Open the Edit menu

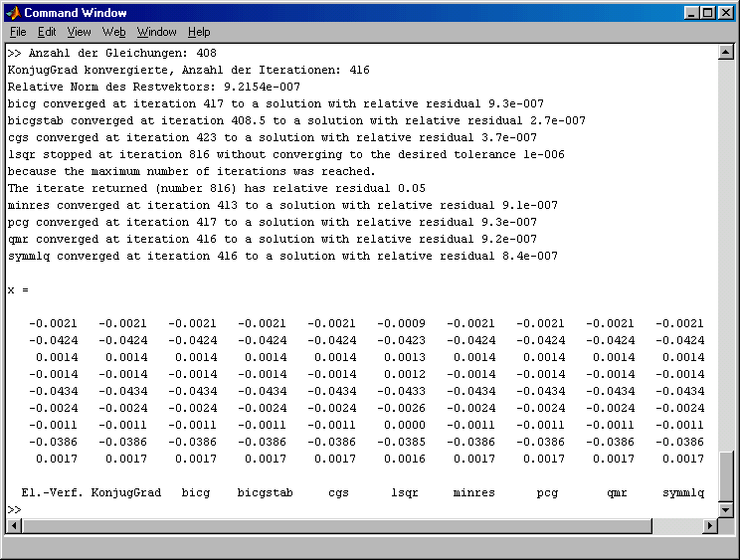tap(47, 32)
